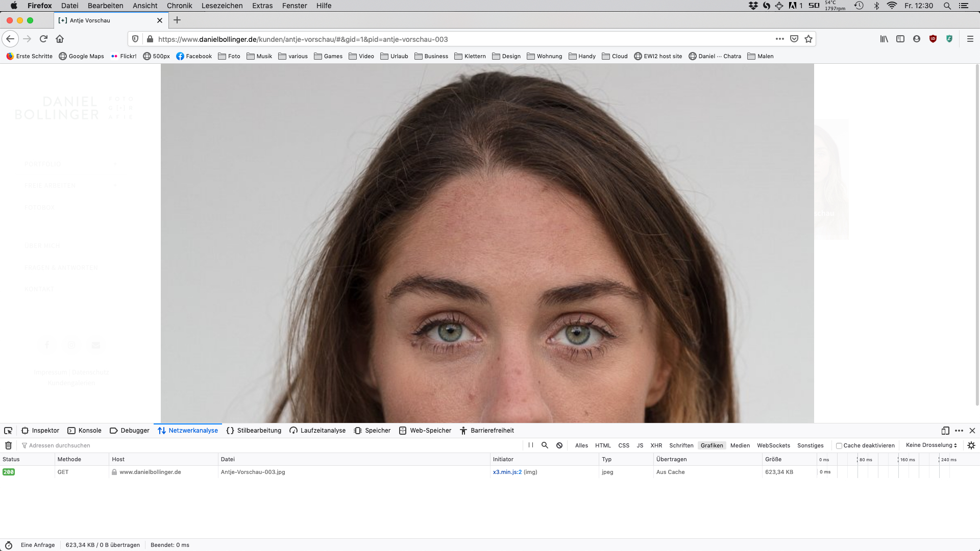Toggle the sidebar view icon

coord(900,39)
